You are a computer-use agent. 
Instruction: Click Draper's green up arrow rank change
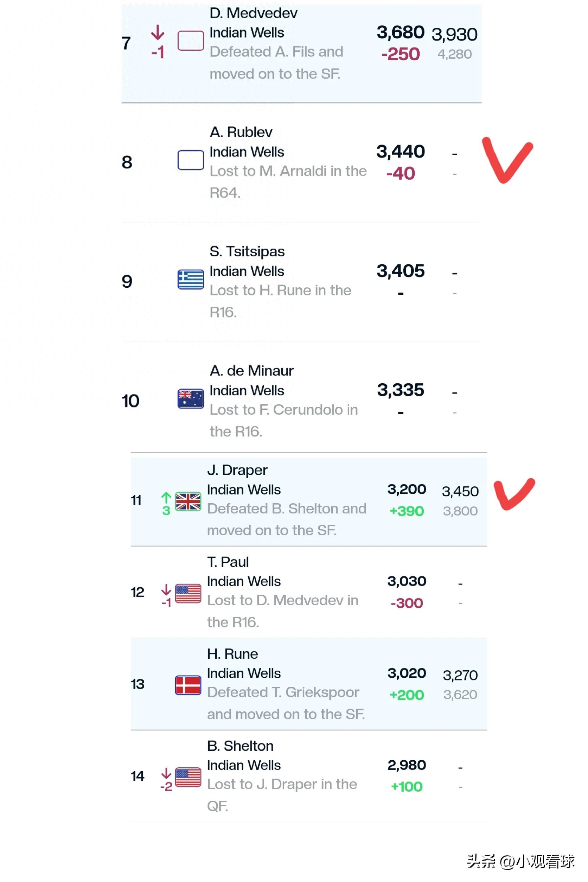166,504
